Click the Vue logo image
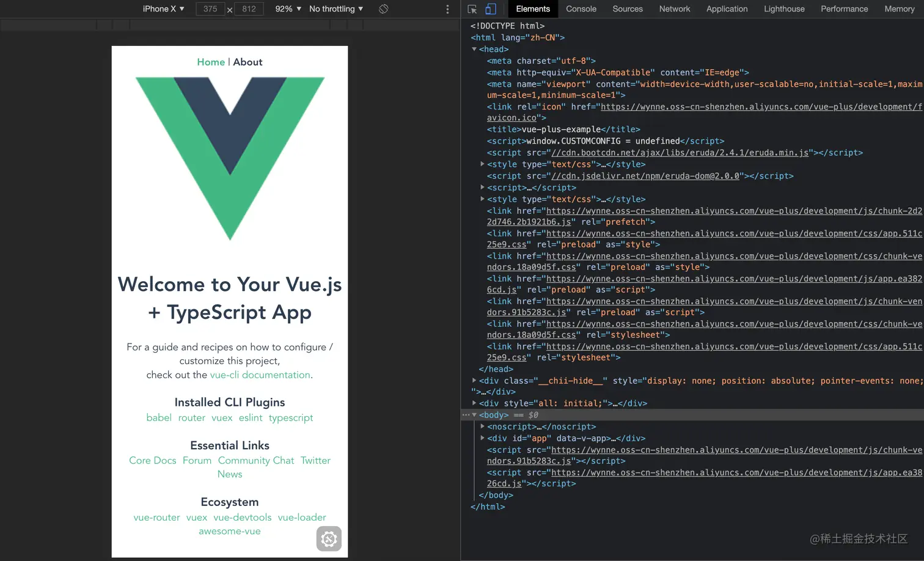 pos(230,158)
